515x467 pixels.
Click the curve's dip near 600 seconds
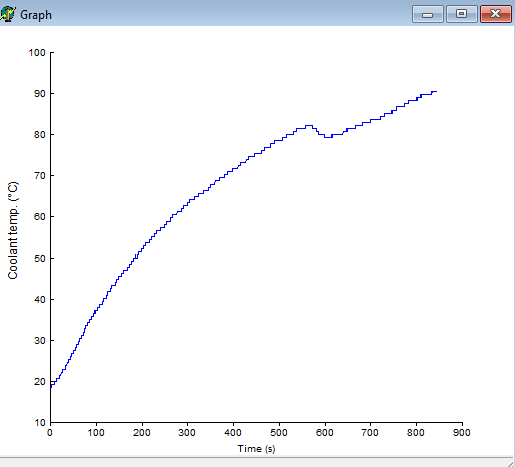coord(328,137)
